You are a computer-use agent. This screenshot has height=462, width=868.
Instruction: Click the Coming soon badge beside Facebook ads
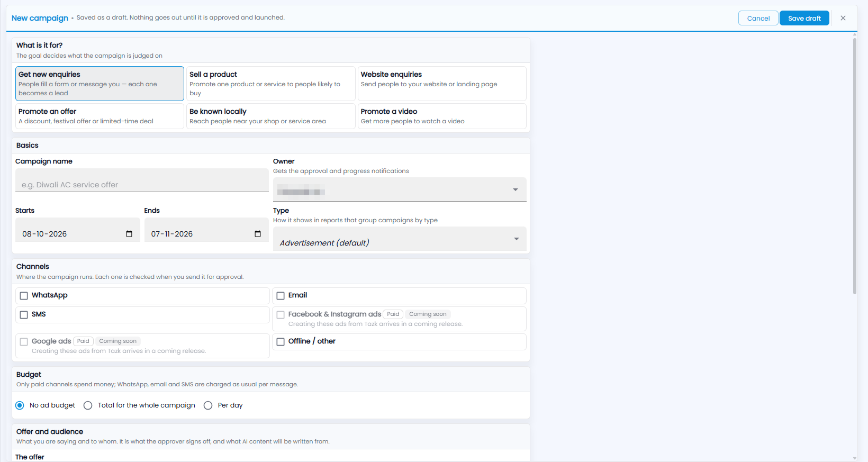428,314
